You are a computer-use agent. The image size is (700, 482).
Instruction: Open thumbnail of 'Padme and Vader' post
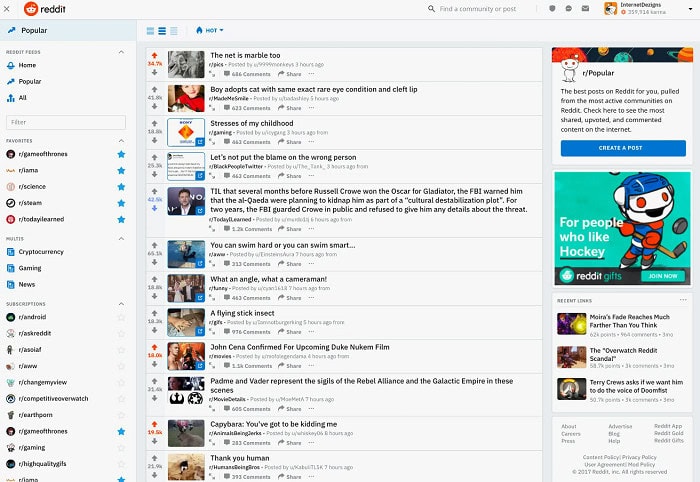click(186, 391)
